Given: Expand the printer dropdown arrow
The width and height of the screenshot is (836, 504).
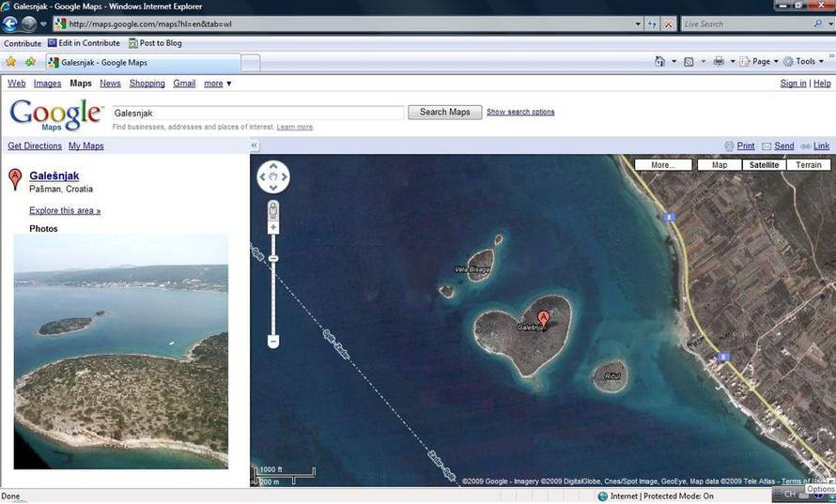Looking at the screenshot, I should pos(733,62).
